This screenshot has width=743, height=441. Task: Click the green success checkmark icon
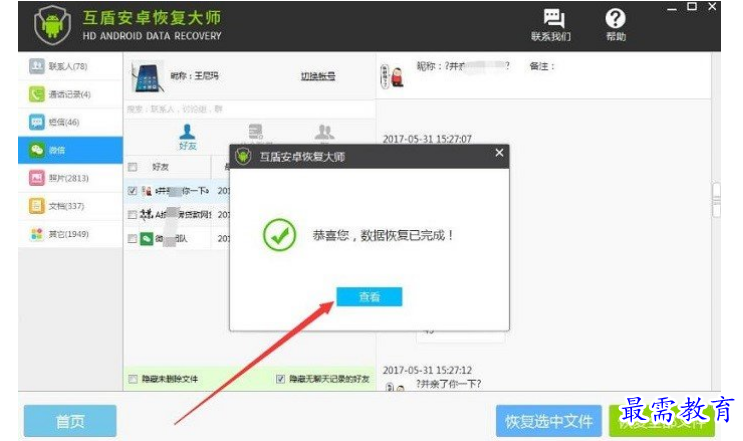[x=280, y=235]
